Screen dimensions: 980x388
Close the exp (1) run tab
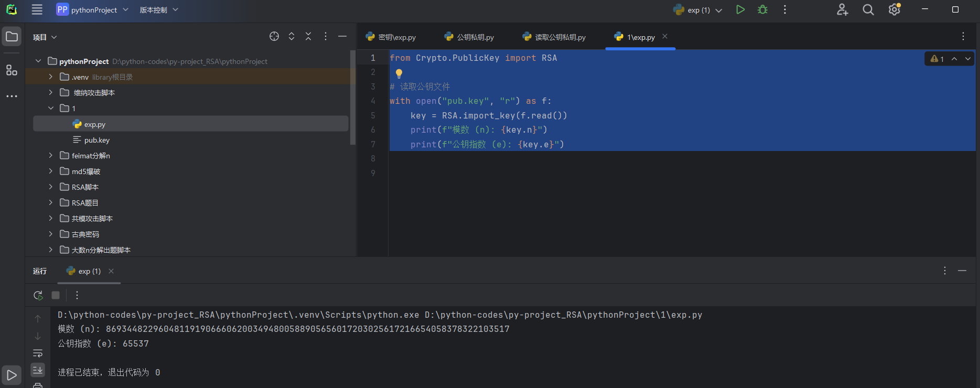coord(111,271)
